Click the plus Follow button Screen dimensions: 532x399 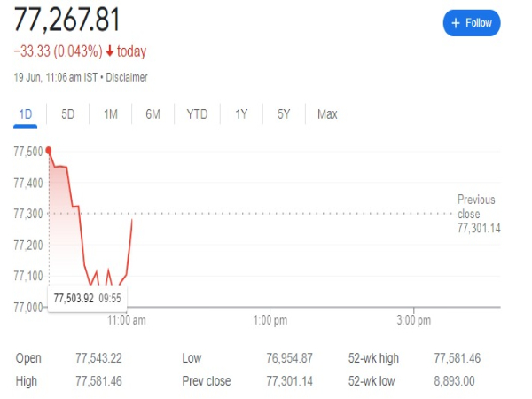tap(472, 23)
